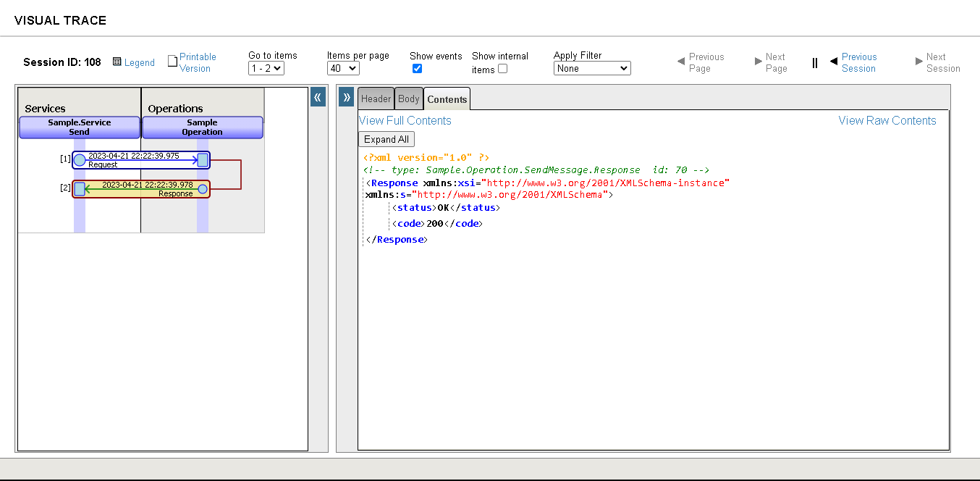
Task: Click the right double-chevron expand panel icon
Action: click(x=346, y=97)
